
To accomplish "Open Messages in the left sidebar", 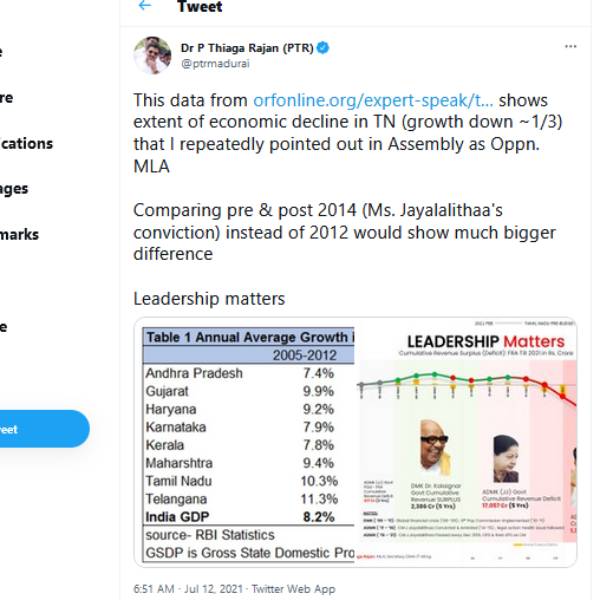I will (14, 188).
